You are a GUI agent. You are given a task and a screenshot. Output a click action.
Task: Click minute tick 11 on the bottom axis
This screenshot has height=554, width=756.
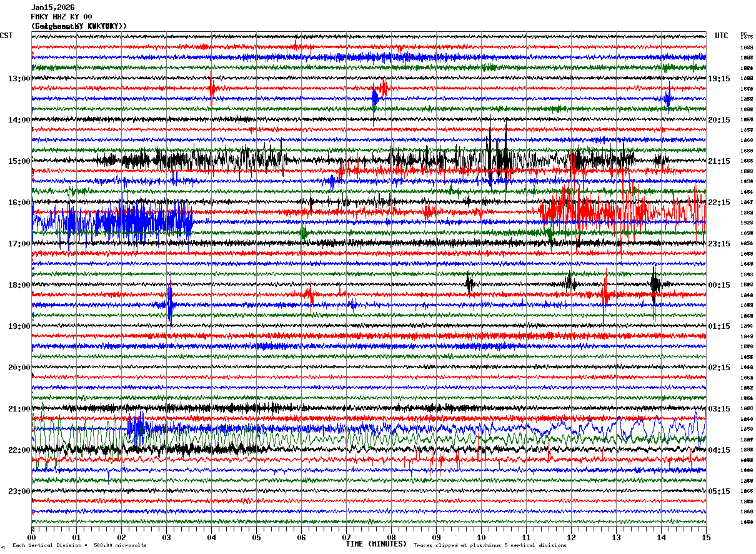coord(526,537)
